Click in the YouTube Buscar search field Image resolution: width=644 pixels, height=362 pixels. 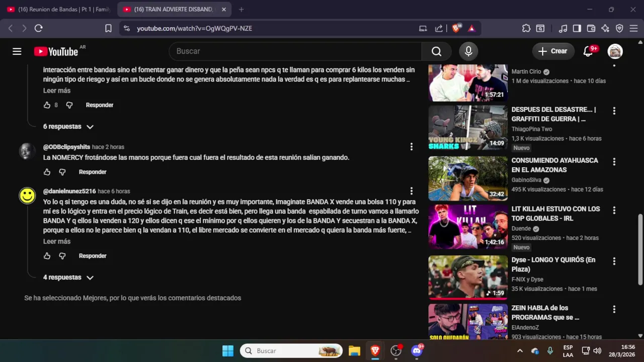tap(295, 51)
